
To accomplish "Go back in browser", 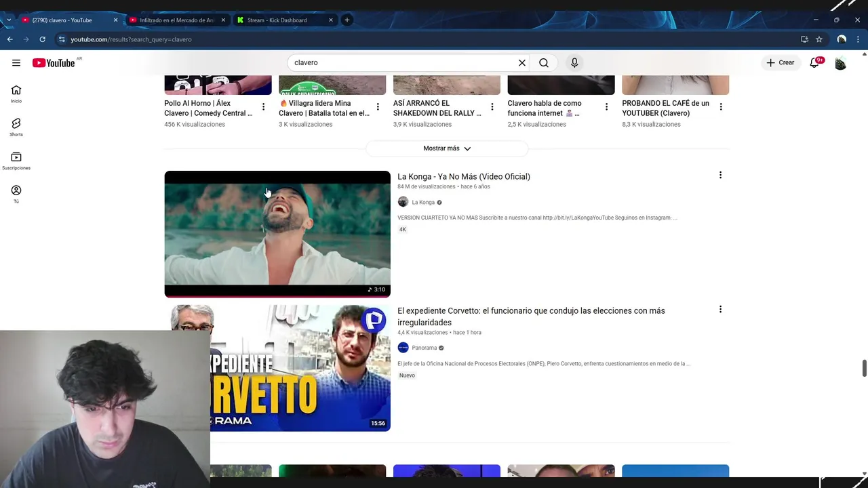I will tap(10, 39).
